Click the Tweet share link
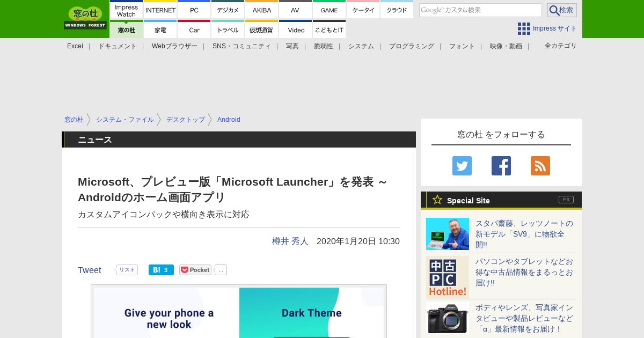This screenshot has height=338, width=644. click(x=90, y=270)
